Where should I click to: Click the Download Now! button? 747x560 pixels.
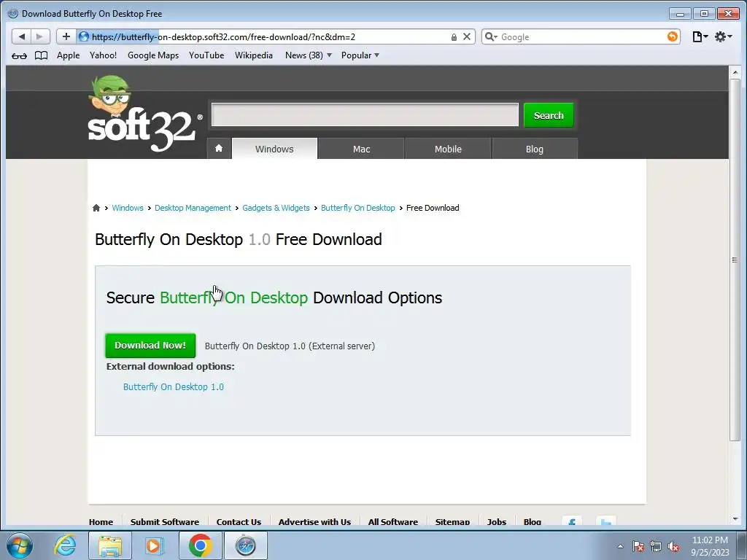pyautogui.click(x=150, y=345)
